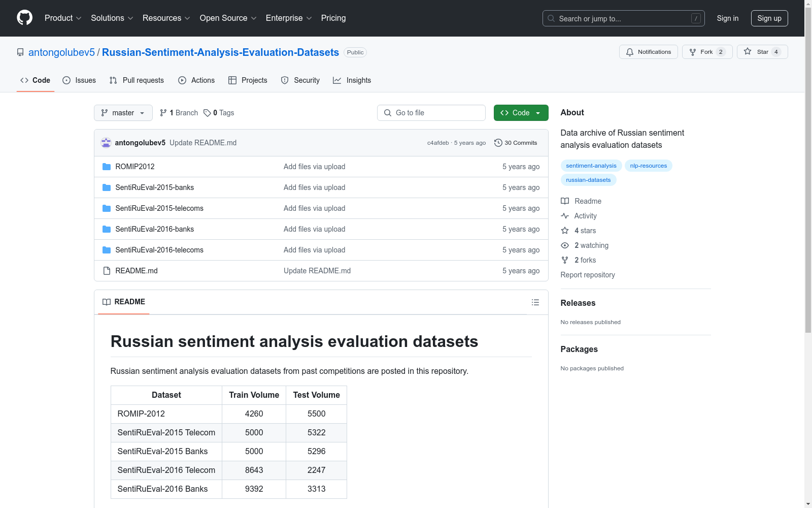Click the Fork icon

click(x=693, y=52)
